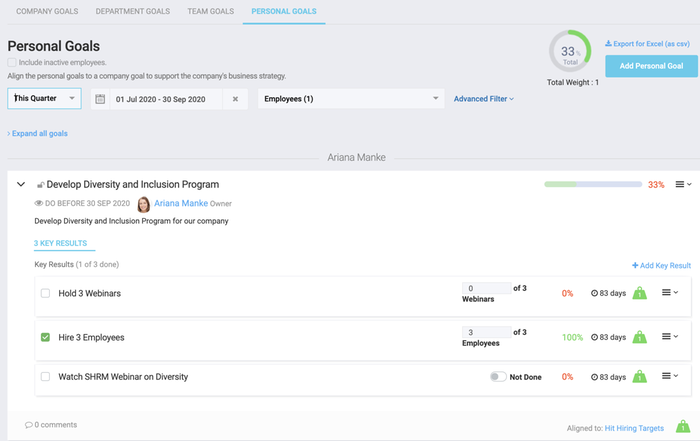700x441 pixels.
Task: Switch to the Company Goals tab
Action: (46, 11)
